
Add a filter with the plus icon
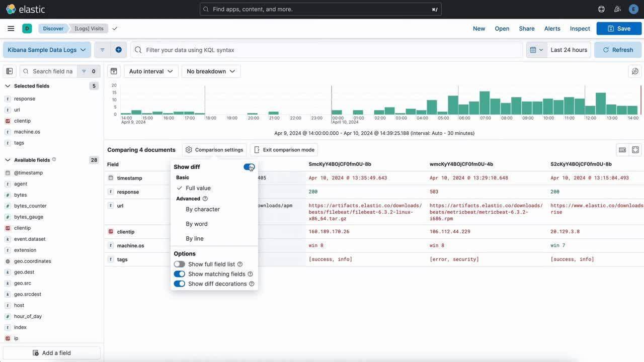118,50
